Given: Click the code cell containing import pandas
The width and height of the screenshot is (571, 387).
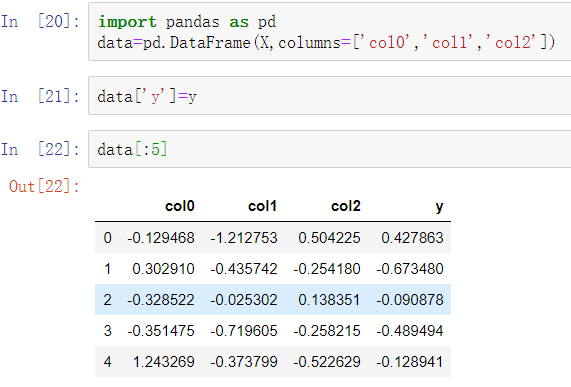Looking at the screenshot, I should tap(330, 32).
